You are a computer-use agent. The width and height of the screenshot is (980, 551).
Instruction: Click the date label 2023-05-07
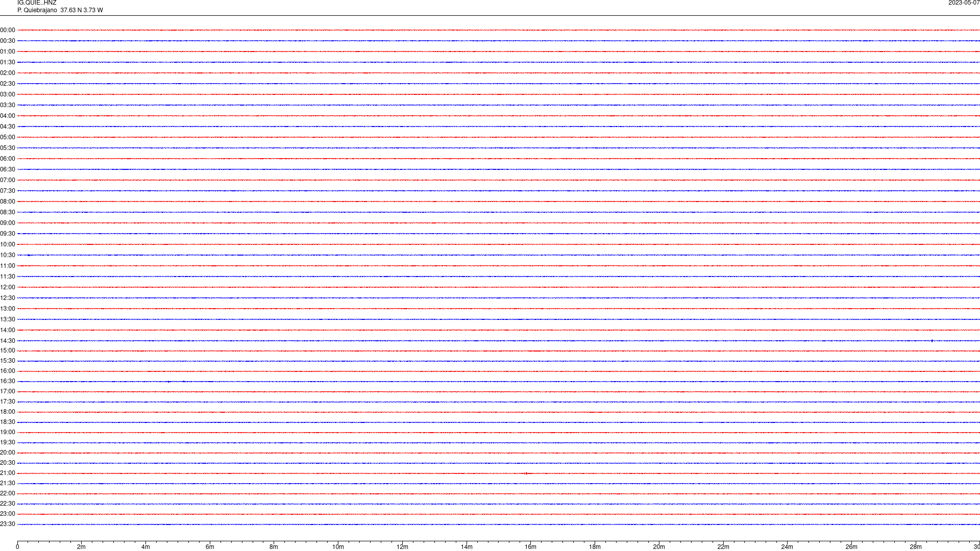(964, 3)
